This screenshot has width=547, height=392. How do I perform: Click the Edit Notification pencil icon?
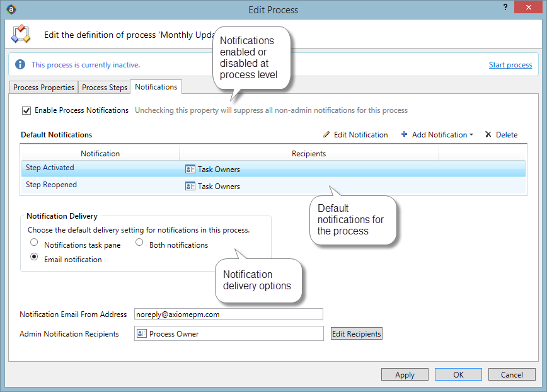pos(326,134)
